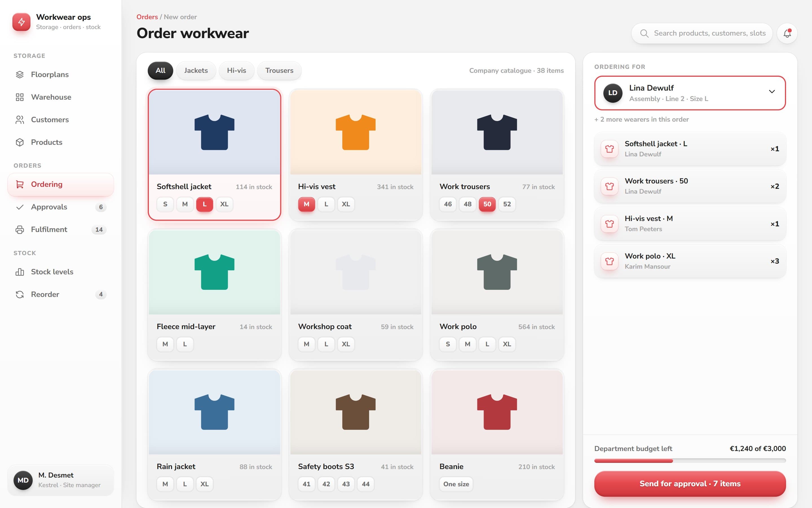Click the Stock levels chart icon
The image size is (812, 508).
click(20, 272)
